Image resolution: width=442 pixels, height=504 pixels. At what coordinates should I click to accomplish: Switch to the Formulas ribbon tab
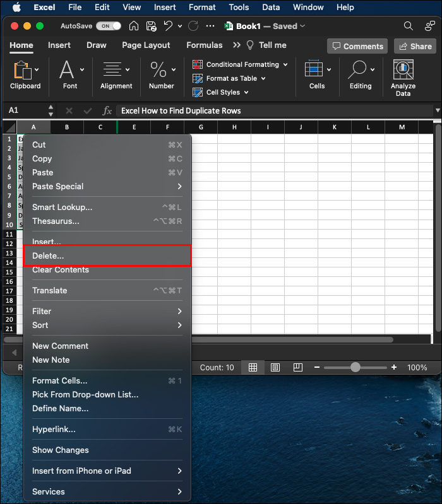205,45
